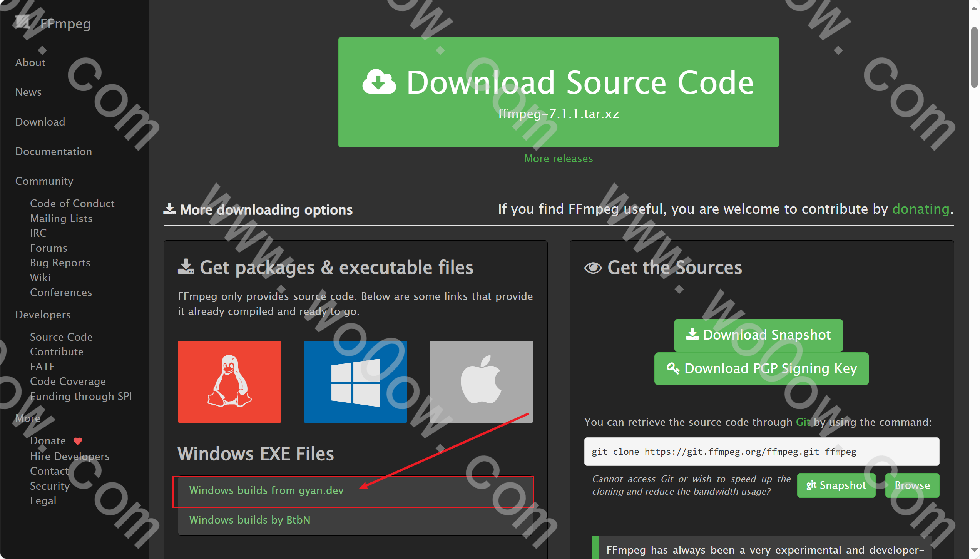
Task: Click the cloud download icon
Action: tap(379, 82)
